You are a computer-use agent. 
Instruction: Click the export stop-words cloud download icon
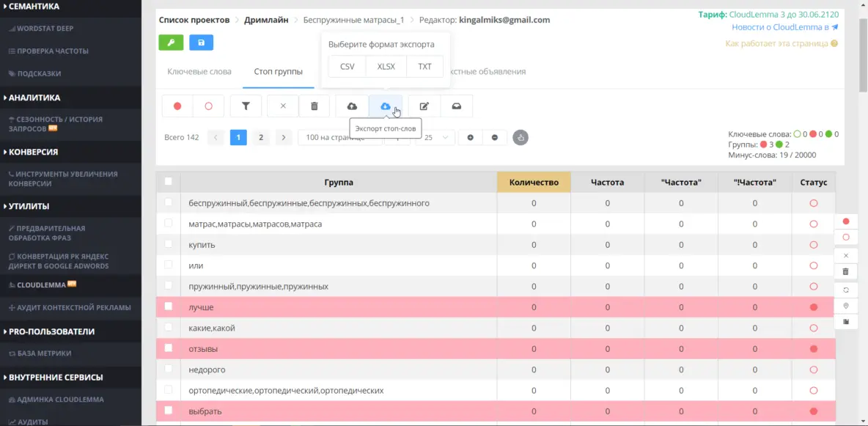pyautogui.click(x=385, y=106)
